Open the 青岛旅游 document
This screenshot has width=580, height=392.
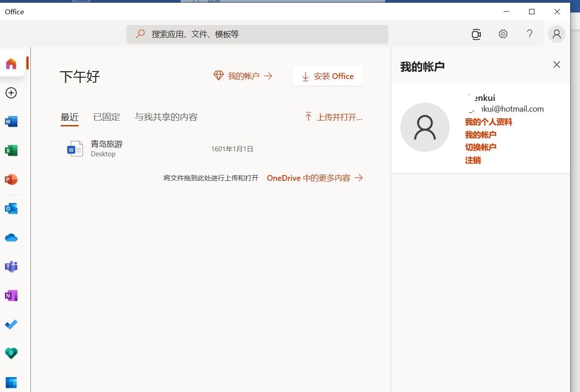pyautogui.click(x=106, y=144)
